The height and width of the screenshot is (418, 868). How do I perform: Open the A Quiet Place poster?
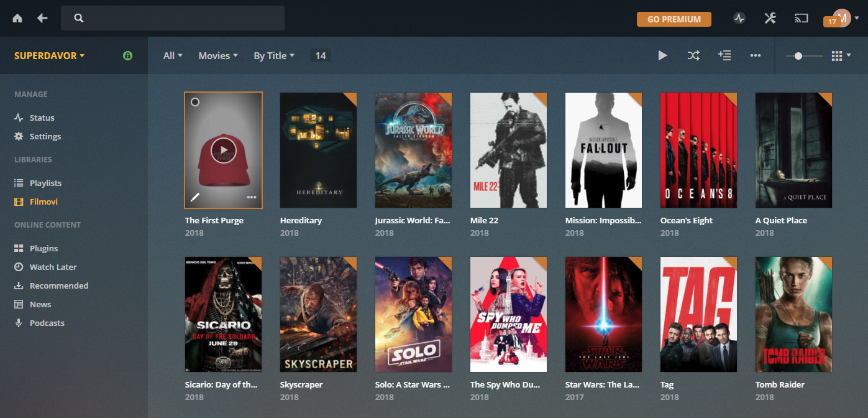(x=793, y=150)
